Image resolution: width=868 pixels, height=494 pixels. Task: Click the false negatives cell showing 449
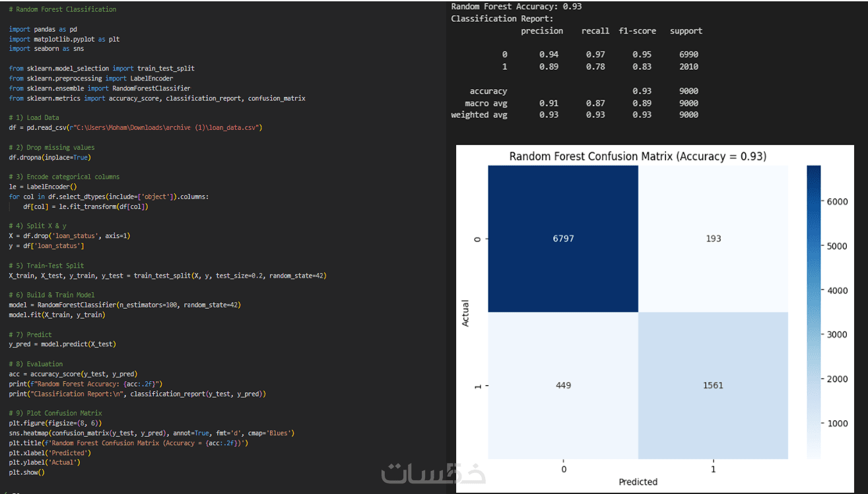click(563, 385)
